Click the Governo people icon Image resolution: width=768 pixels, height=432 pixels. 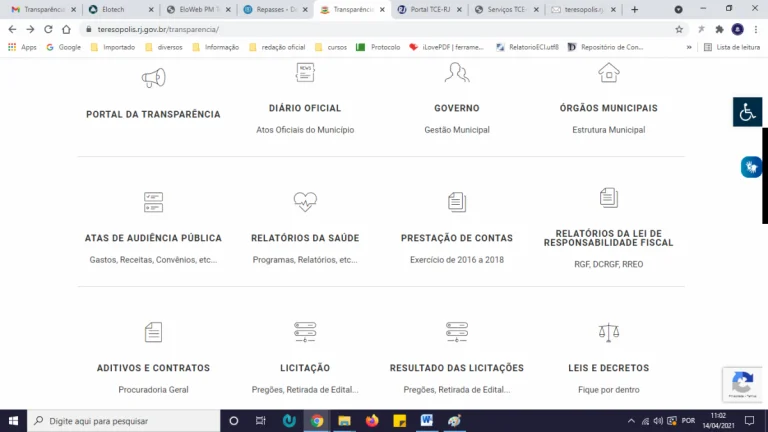pyautogui.click(x=457, y=72)
